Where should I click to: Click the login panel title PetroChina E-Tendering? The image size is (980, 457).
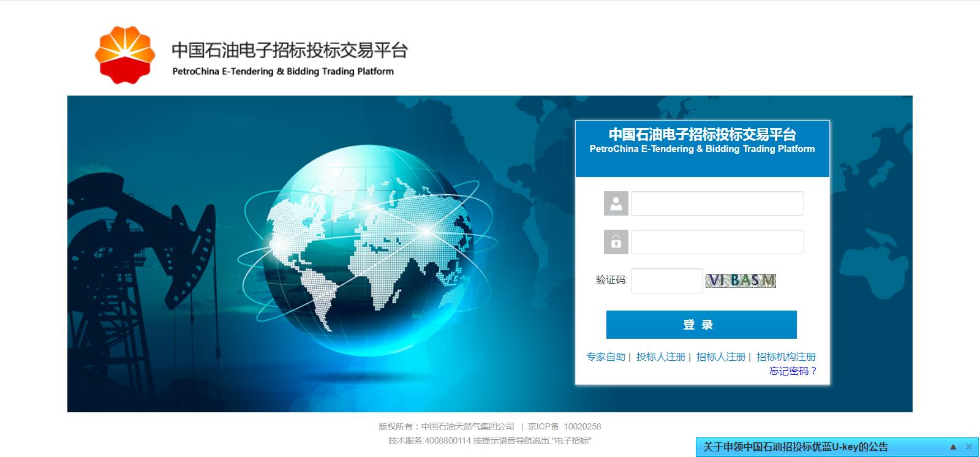click(702, 149)
